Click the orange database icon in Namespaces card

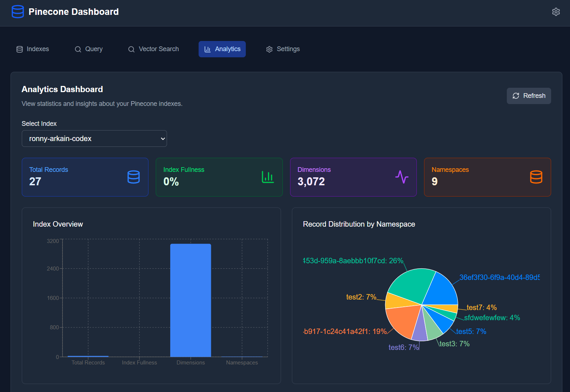point(536,177)
